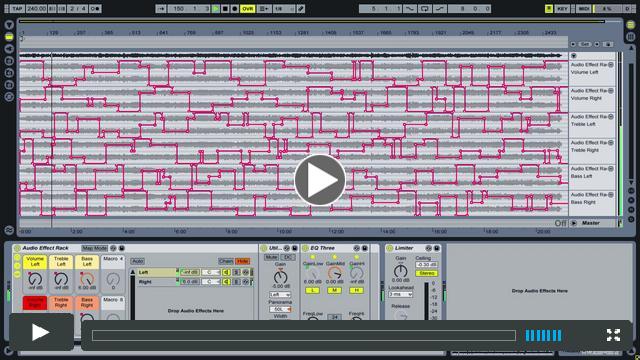Toggle the OVR overdub button
The image size is (640, 360).
(x=247, y=9)
